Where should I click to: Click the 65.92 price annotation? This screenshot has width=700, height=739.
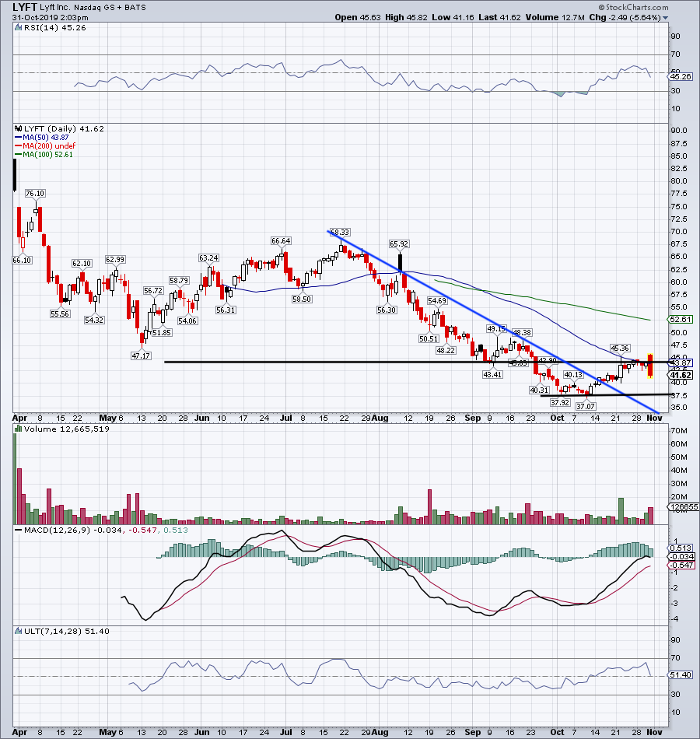[x=399, y=244]
